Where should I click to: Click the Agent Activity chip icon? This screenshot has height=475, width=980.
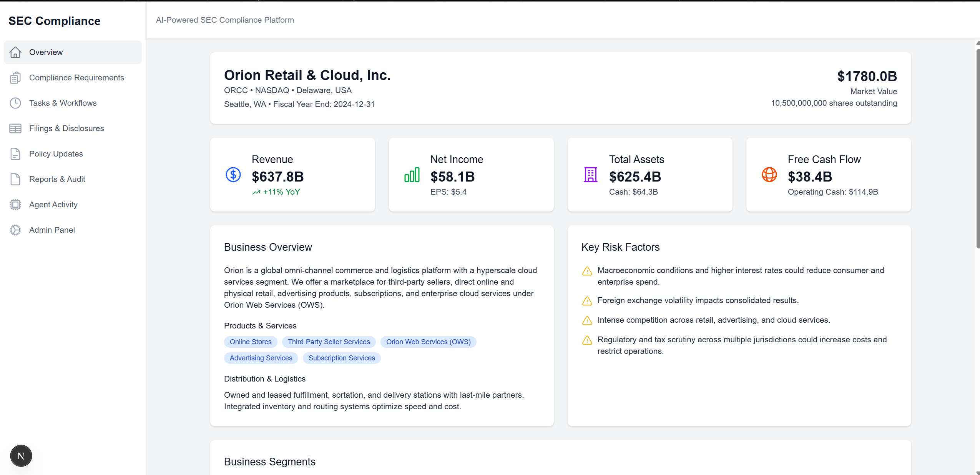(15, 205)
